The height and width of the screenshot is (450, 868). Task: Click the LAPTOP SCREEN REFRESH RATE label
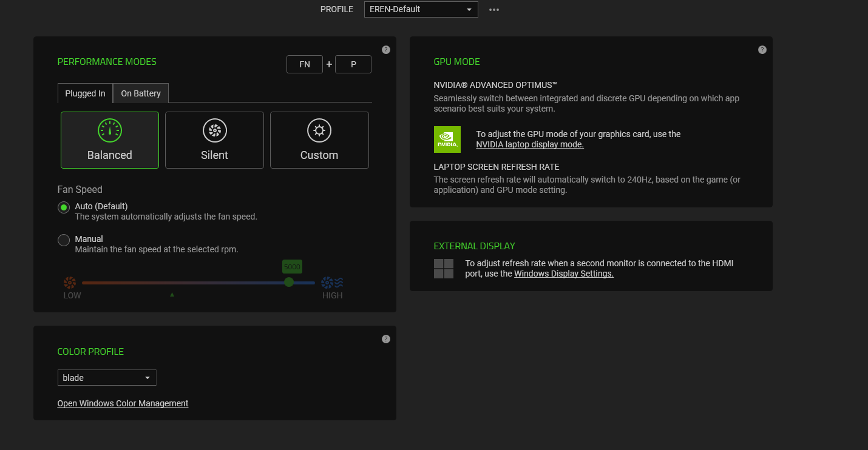[x=497, y=167]
